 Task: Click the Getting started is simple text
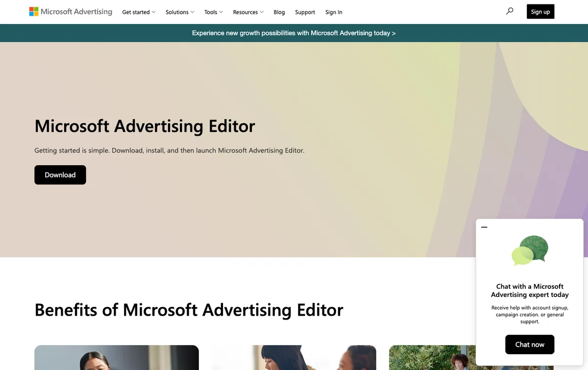point(169,150)
